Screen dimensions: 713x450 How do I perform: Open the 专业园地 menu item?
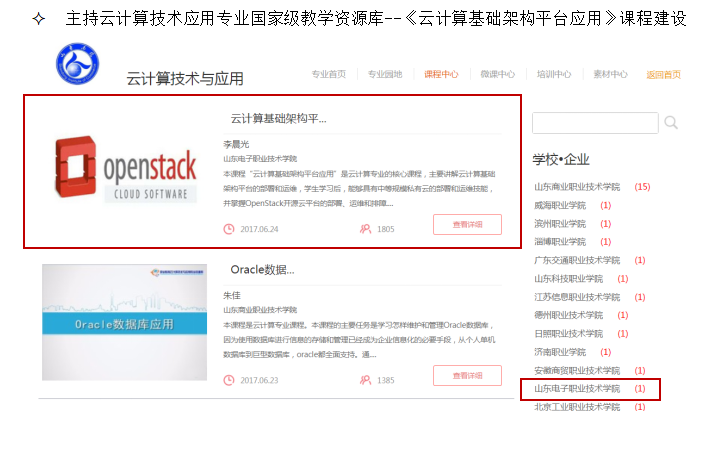[x=384, y=74]
